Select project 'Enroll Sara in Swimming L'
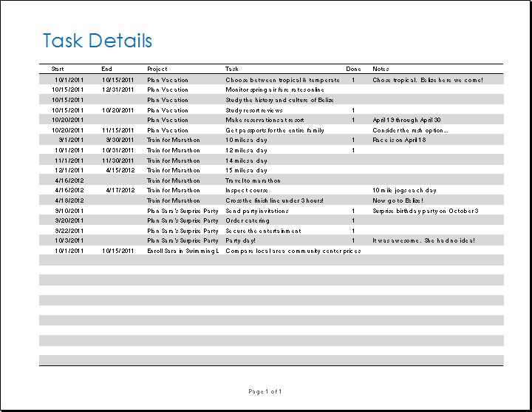Image resolution: width=532 pixels, height=412 pixels. (x=183, y=251)
